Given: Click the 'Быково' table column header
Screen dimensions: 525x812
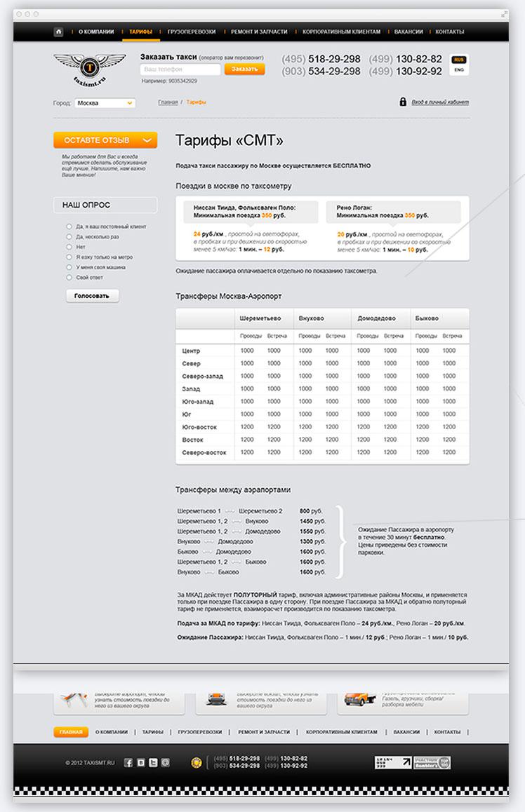Looking at the screenshot, I should tap(427, 318).
